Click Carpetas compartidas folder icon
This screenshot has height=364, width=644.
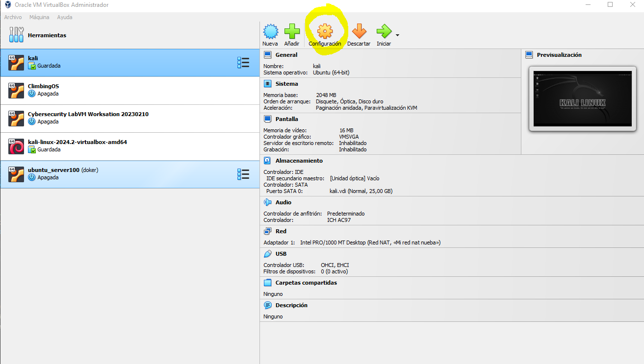tap(267, 283)
